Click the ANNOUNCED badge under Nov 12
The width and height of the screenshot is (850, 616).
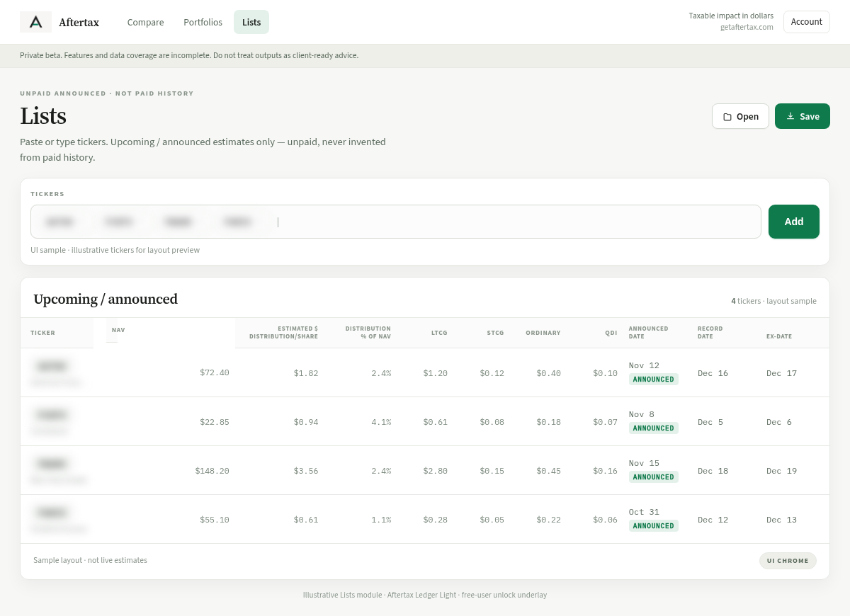(654, 380)
